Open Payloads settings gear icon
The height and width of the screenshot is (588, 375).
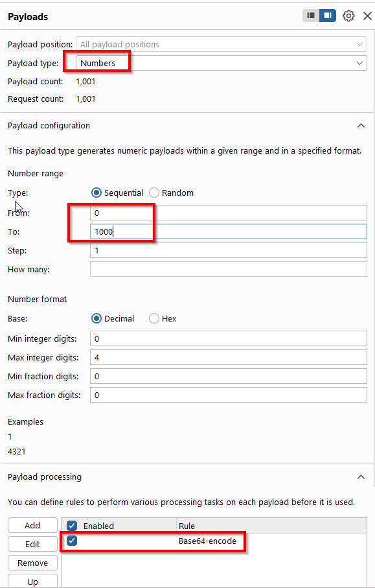[349, 16]
